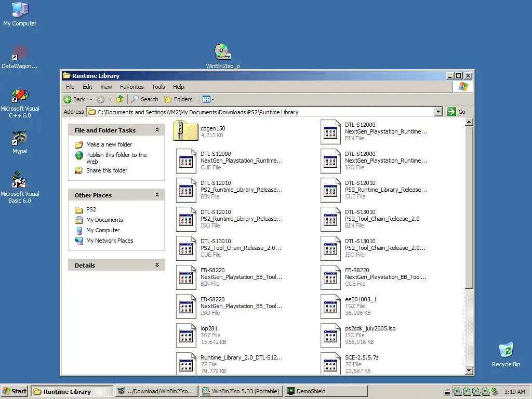Click the Back button
Screen dimensions: 532x399
pos(75,99)
